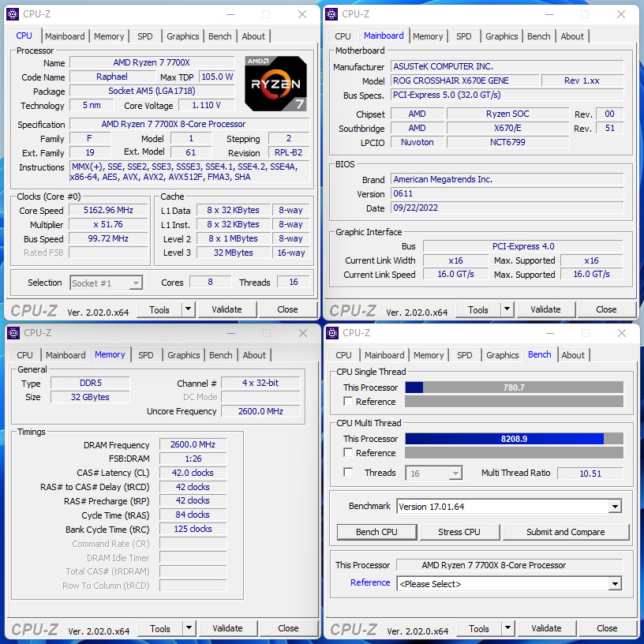This screenshot has height=644, width=644.
Task: Click the LPCIO chip value NCT6799
Action: (x=507, y=142)
